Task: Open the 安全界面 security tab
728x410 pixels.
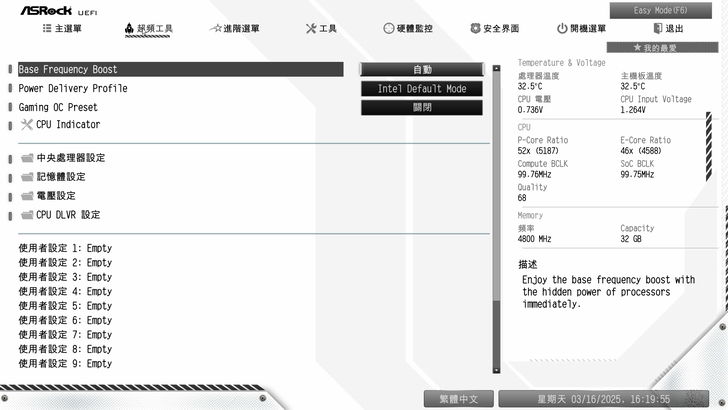Action: coord(494,29)
